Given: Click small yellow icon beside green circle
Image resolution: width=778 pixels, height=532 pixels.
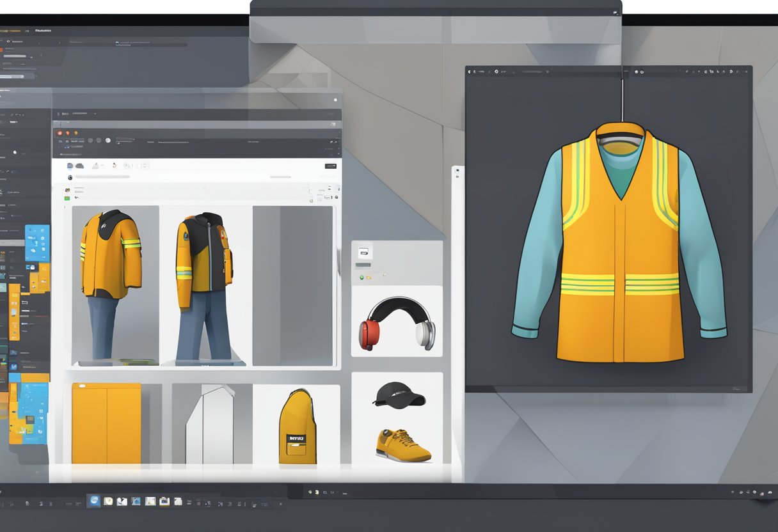Looking at the screenshot, I should [369, 277].
